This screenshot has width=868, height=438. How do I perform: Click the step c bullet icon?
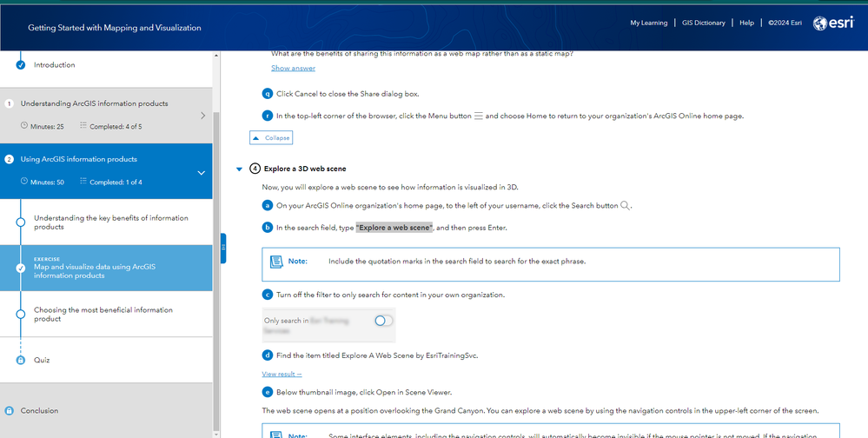[268, 295]
